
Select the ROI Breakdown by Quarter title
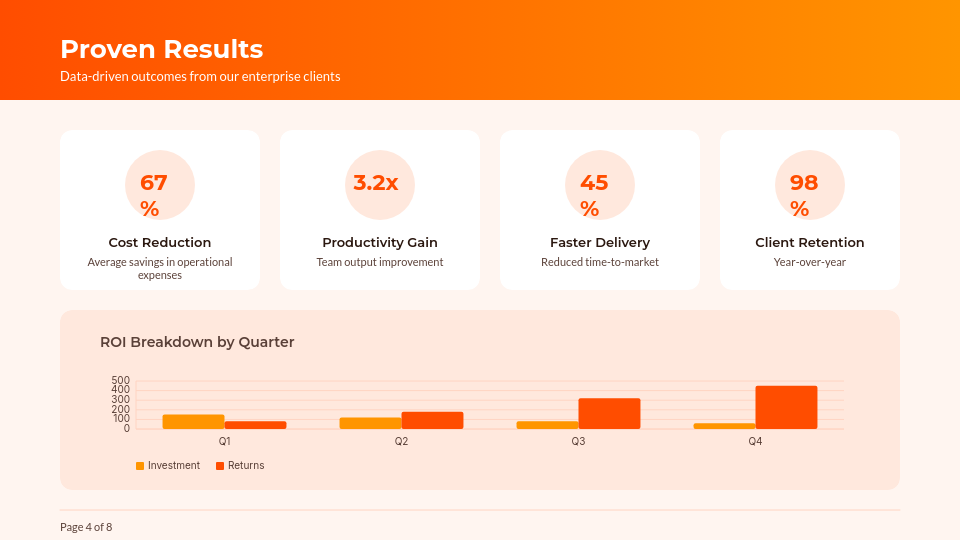pos(197,342)
